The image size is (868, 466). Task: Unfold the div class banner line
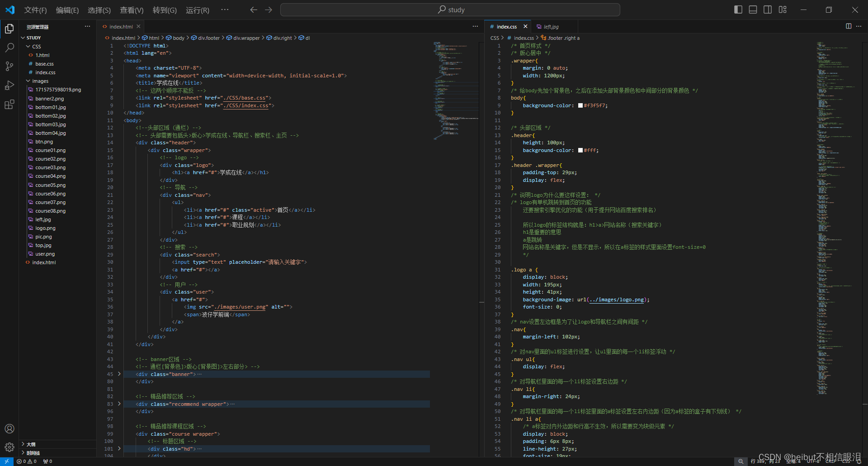(119, 374)
